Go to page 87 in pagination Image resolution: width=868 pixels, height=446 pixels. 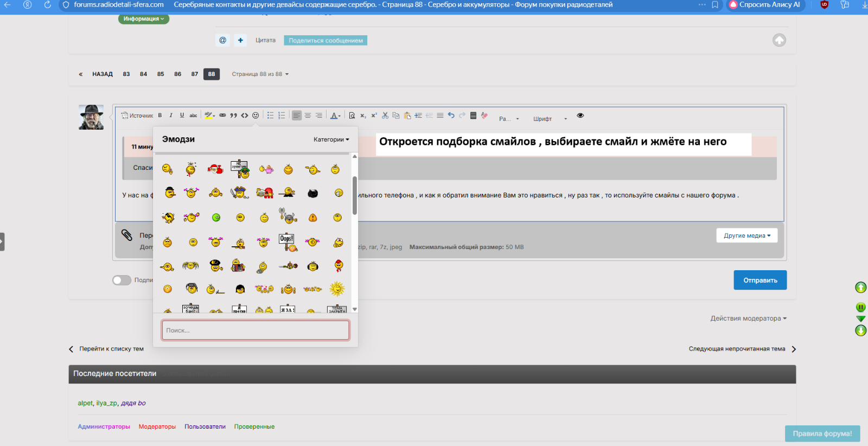(x=195, y=74)
